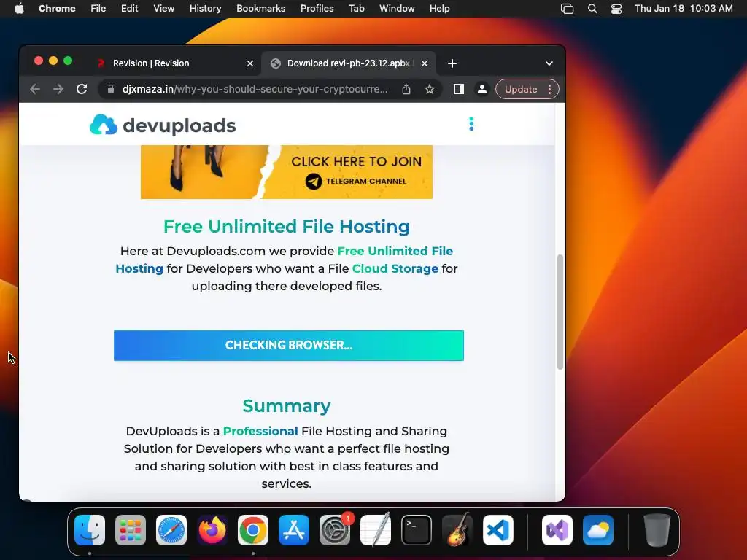Viewport: 747px width, 560px height.
Task: Click the browser forward arrow
Action: click(58, 89)
